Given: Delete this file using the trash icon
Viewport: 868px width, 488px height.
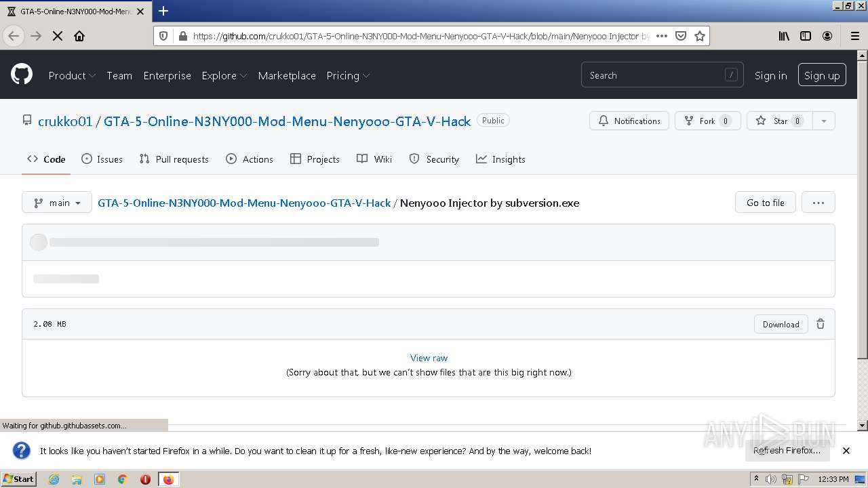Looking at the screenshot, I should [x=821, y=324].
